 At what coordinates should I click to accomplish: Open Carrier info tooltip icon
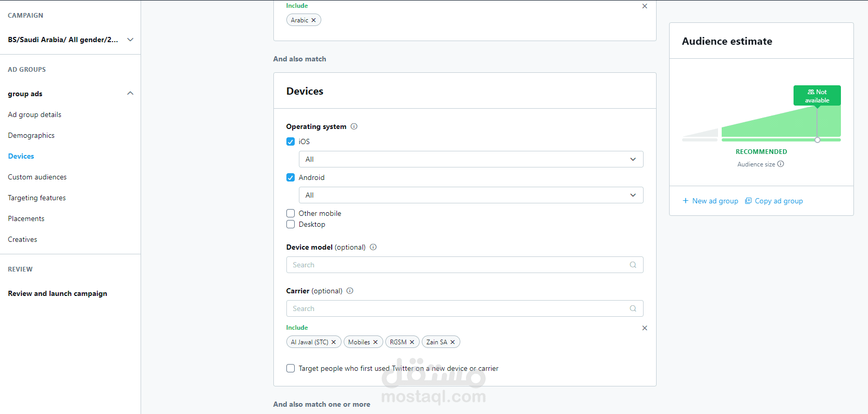(x=350, y=291)
